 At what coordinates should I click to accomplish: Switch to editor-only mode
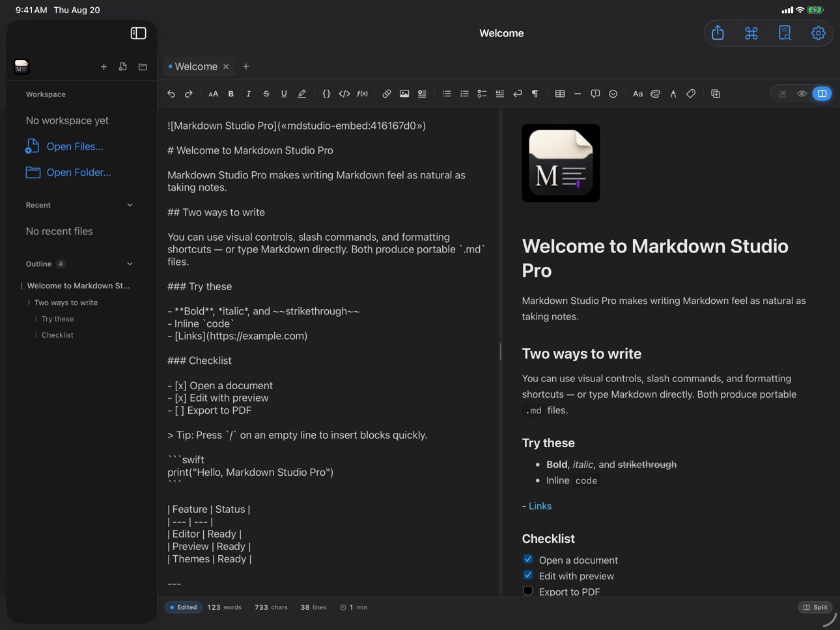[x=782, y=94]
